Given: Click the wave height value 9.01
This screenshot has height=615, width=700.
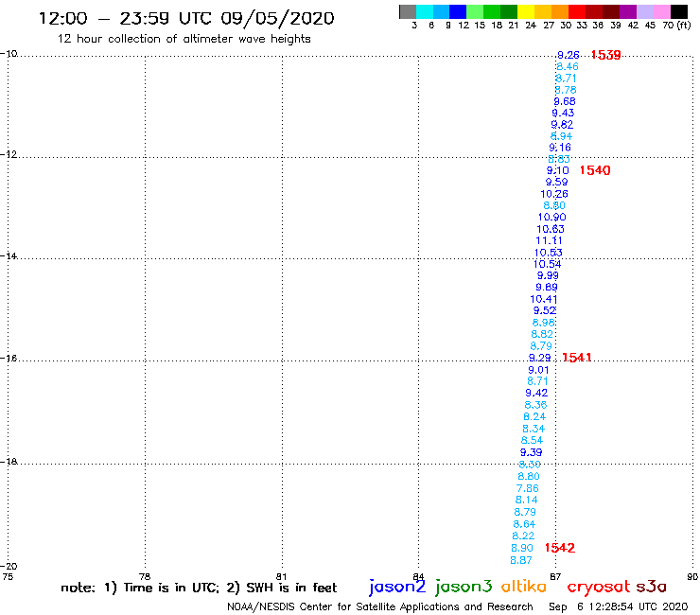Looking at the screenshot, I should tap(538, 370).
